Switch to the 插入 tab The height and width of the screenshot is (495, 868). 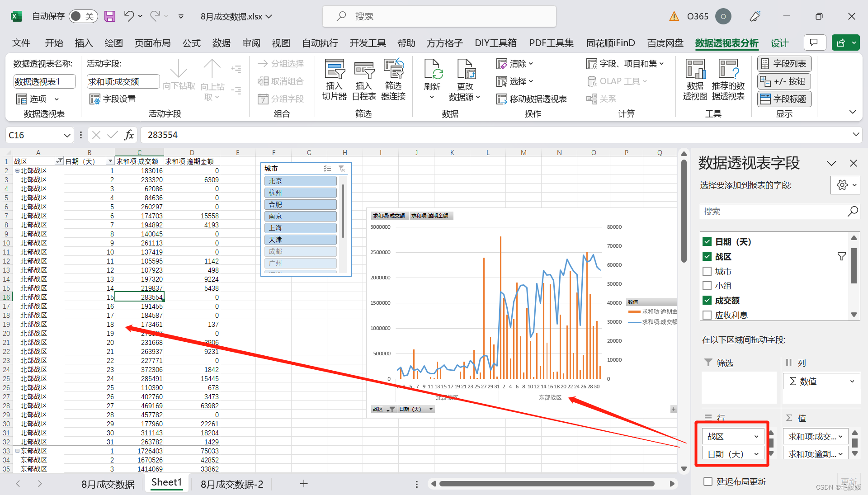[84, 43]
